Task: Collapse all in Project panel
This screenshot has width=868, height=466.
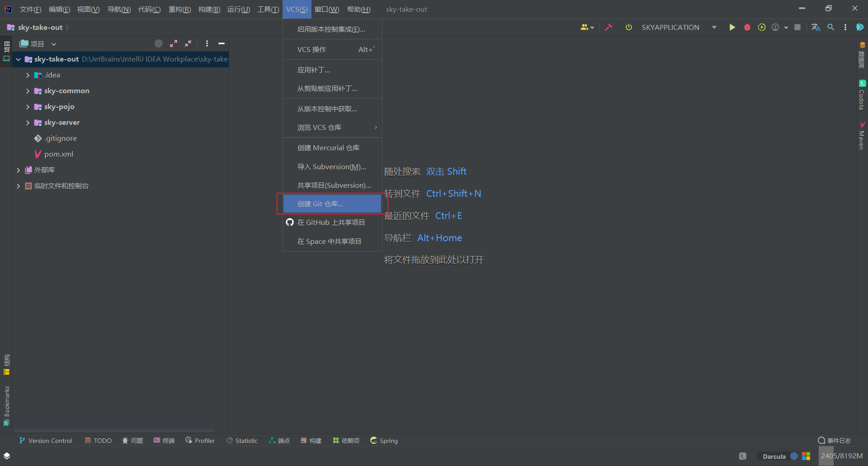Action: point(188,43)
